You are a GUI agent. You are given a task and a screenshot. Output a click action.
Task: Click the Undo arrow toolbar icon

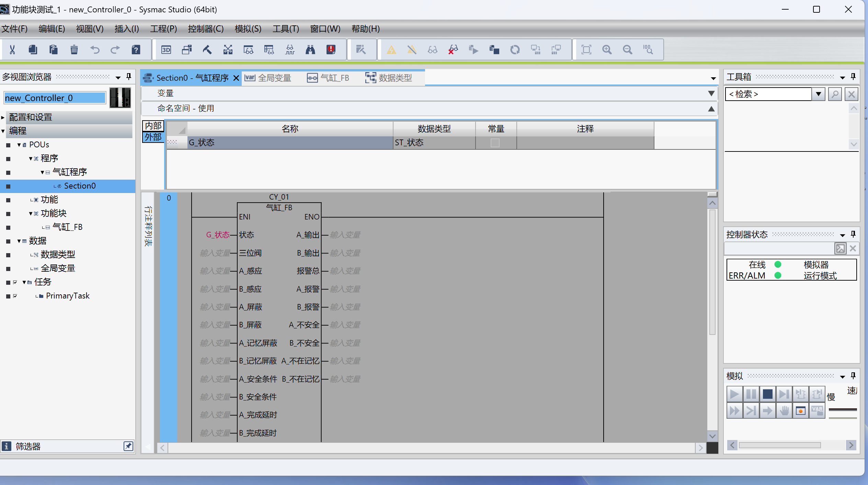pyautogui.click(x=95, y=50)
